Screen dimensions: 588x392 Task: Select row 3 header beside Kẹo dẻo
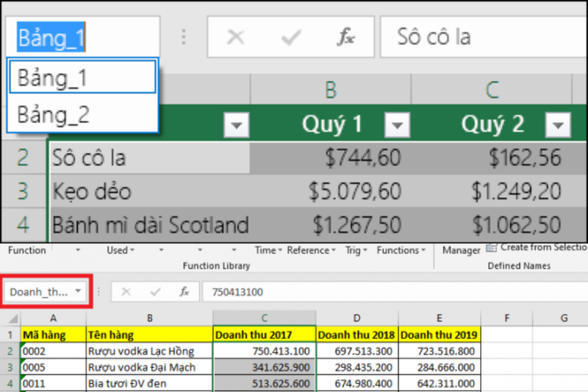tap(24, 190)
